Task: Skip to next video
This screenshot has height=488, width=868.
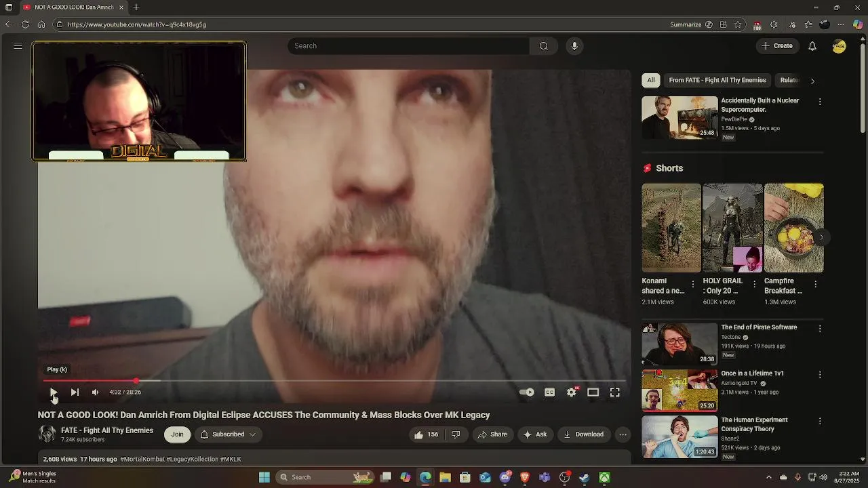Action: point(75,392)
